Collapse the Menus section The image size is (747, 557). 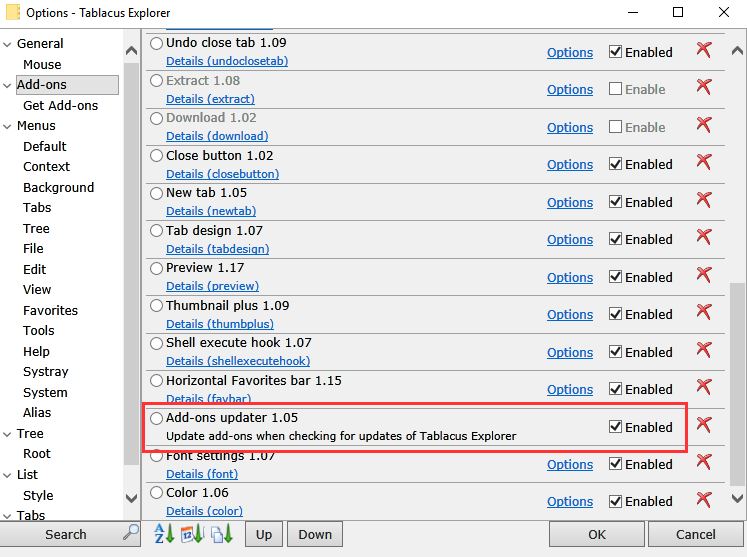[7, 126]
